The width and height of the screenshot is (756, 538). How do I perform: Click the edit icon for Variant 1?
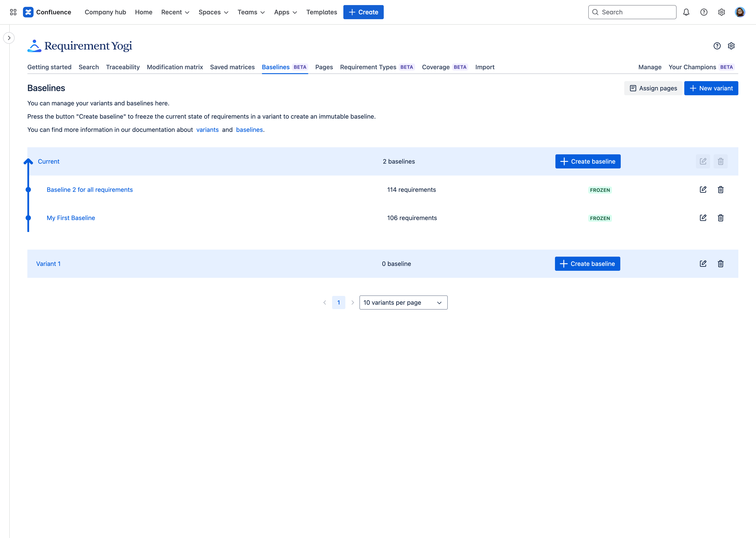tap(703, 264)
